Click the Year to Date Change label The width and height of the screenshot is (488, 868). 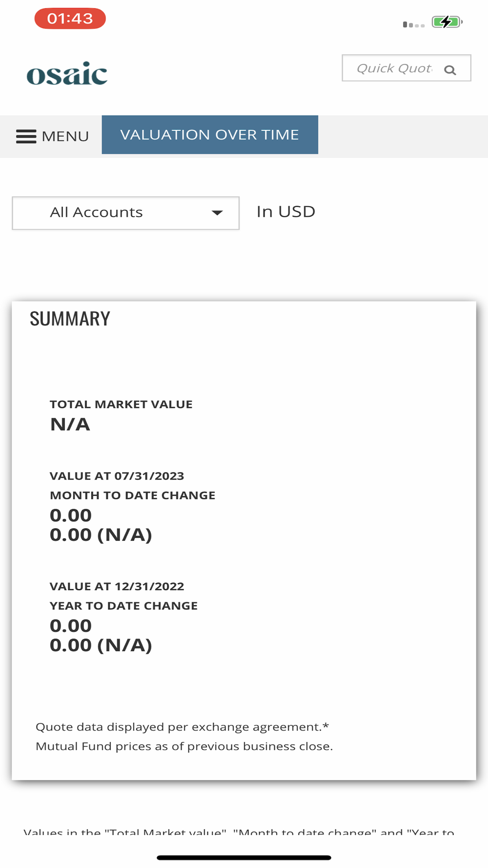[124, 606]
